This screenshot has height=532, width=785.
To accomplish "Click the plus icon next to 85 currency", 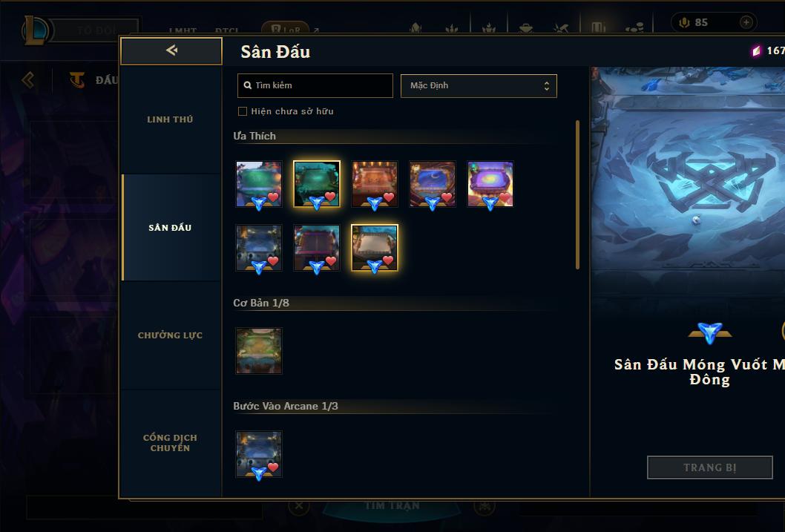I will 746,22.
